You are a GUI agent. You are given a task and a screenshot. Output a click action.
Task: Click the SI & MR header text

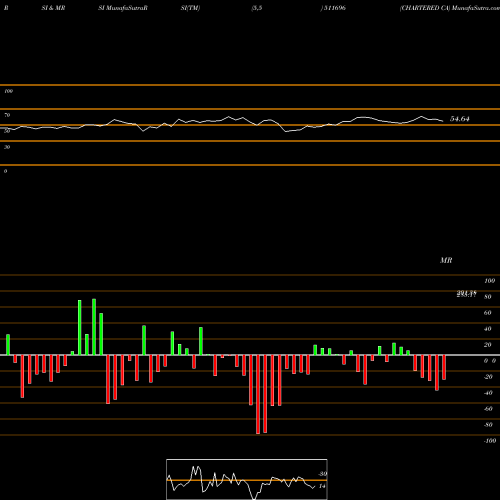tap(53, 8)
